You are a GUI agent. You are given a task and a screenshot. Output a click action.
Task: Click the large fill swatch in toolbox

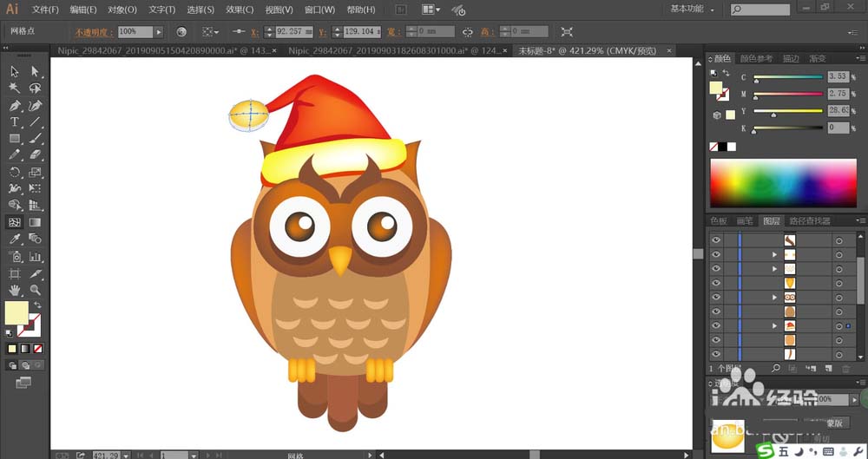[x=16, y=313]
